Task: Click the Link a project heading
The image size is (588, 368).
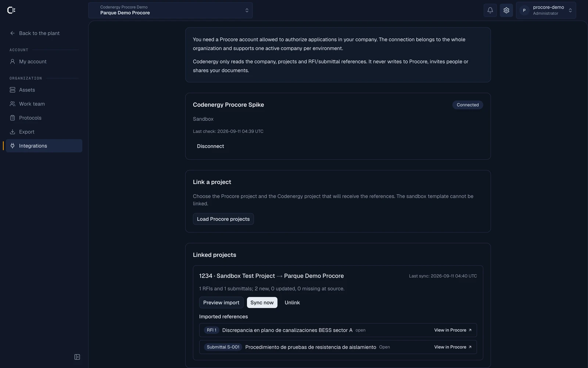Action: [x=212, y=182]
